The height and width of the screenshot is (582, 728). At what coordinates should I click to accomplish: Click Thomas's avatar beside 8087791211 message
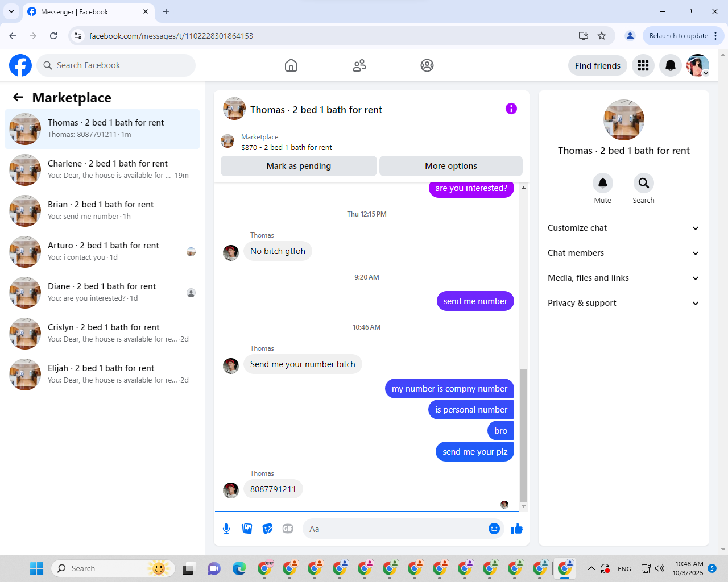[231, 490]
